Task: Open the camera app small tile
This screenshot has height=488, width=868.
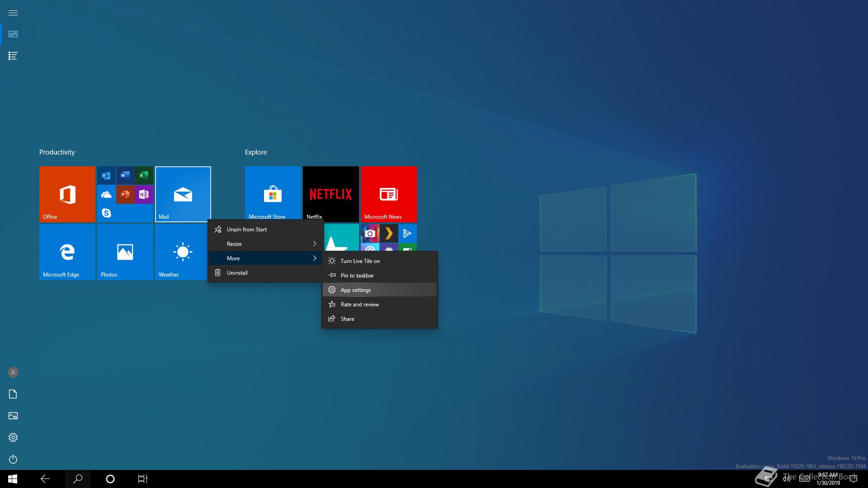Action: (370, 233)
